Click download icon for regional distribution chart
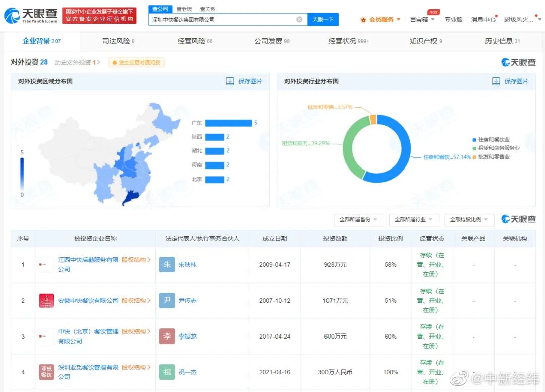The width and height of the screenshot is (545, 392). tap(230, 81)
